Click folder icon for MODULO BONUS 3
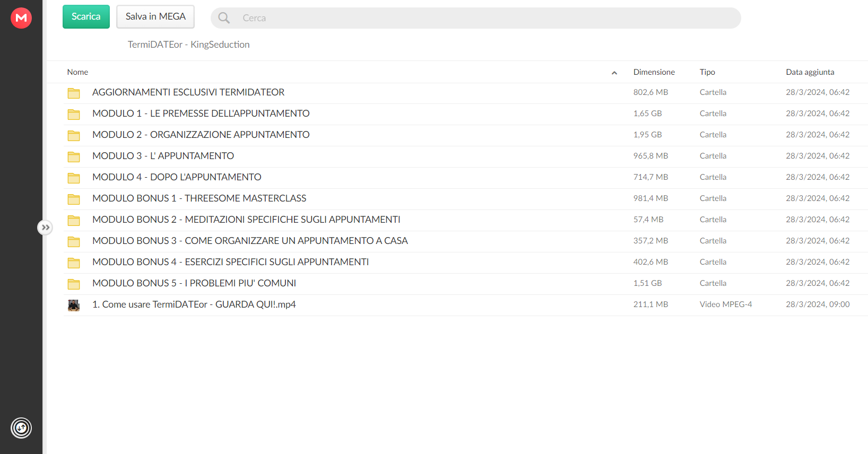 [74, 242]
